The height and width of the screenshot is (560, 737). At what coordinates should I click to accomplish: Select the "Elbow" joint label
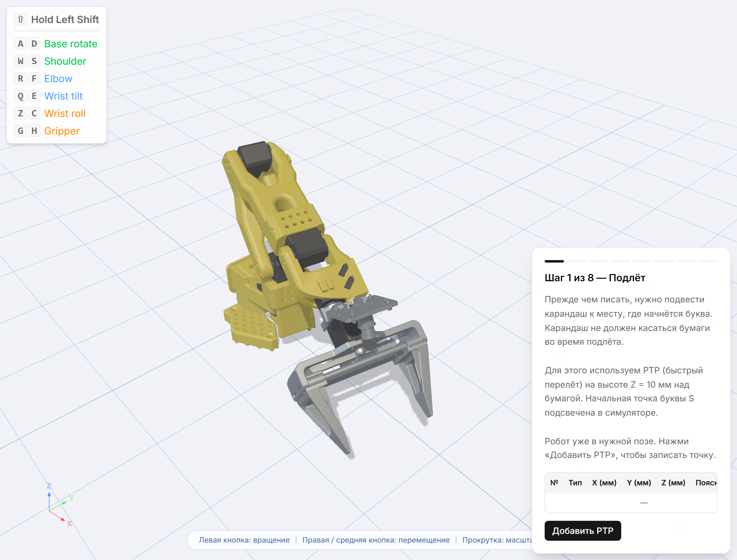pyautogui.click(x=59, y=79)
